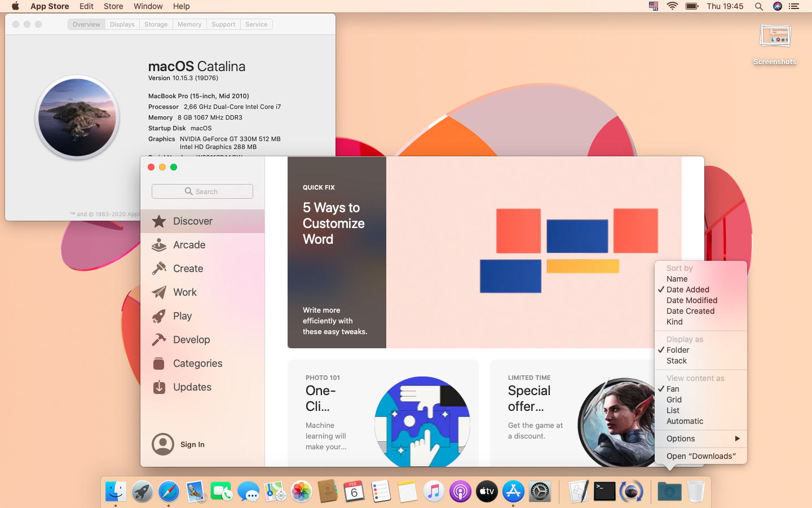Open the "5 Ways to Customize Word" story
Screen dimensions: 812x508
pos(484,252)
